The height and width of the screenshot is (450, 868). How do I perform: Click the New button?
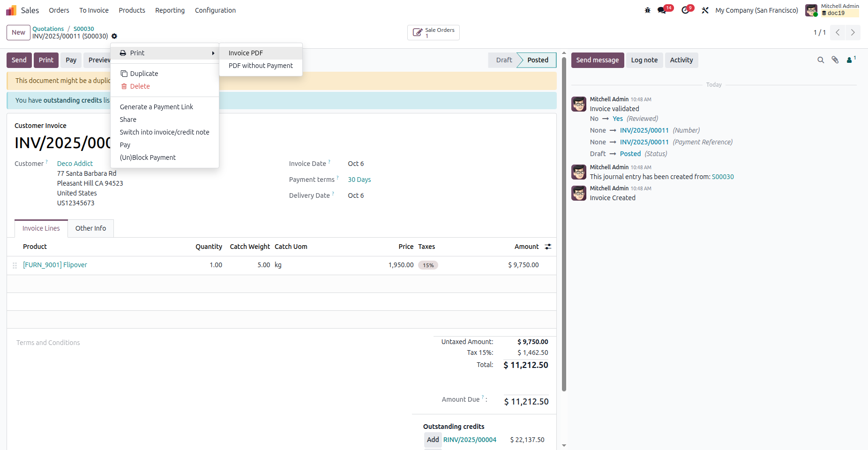click(18, 32)
